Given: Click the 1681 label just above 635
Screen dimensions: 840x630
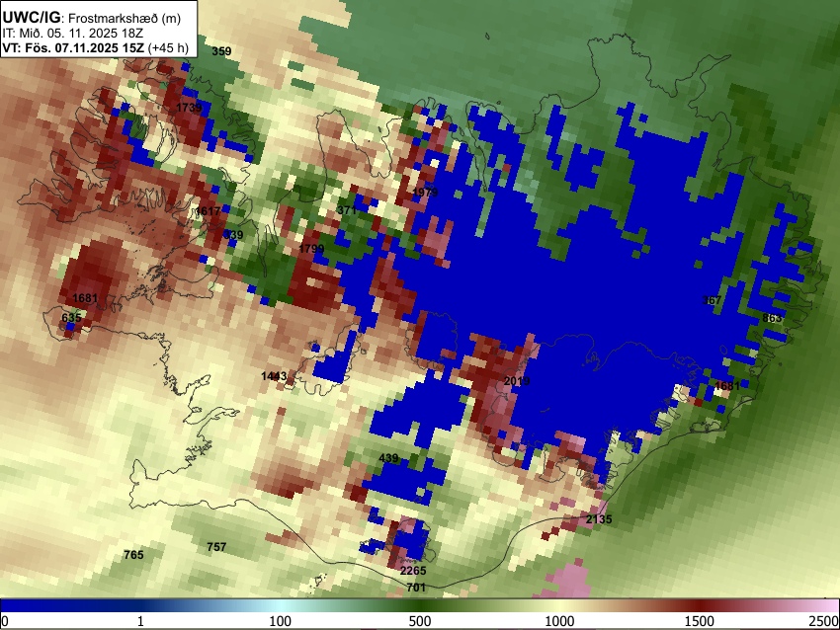Looking at the screenshot, I should (x=85, y=298).
